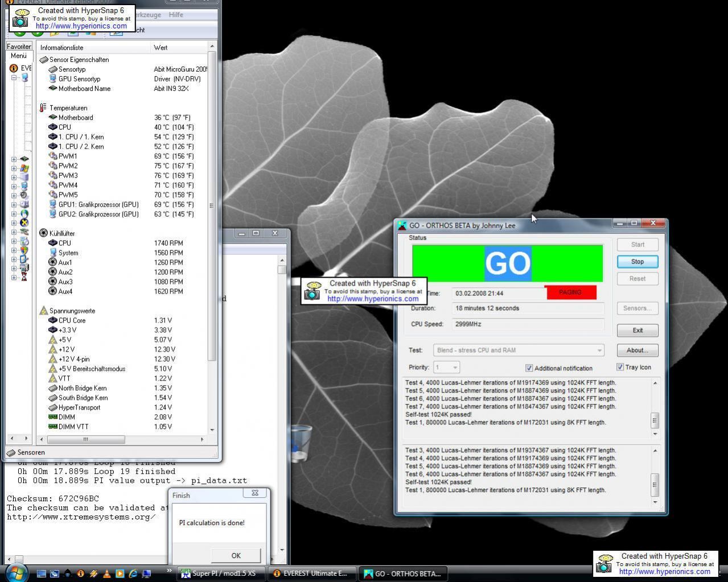Open the Priority dropdown in ORTHOS
Viewport: 728px width, 582px height.
click(x=446, y=368)
